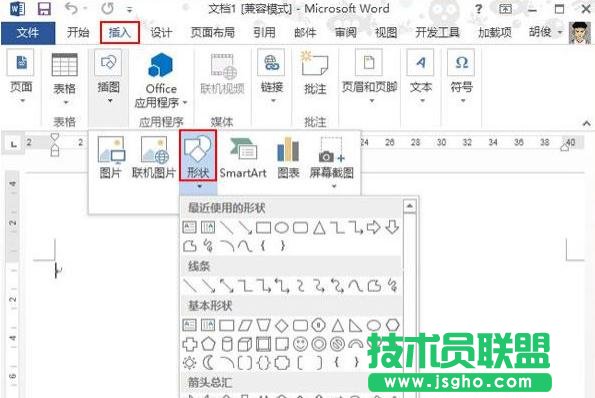The image size is (595, 398).
Task: Select the right triangle basic shape
Action: [355, 326]
